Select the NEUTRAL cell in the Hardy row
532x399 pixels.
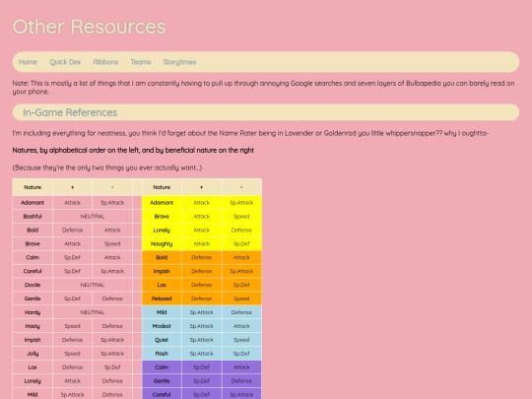click(93, 312)
